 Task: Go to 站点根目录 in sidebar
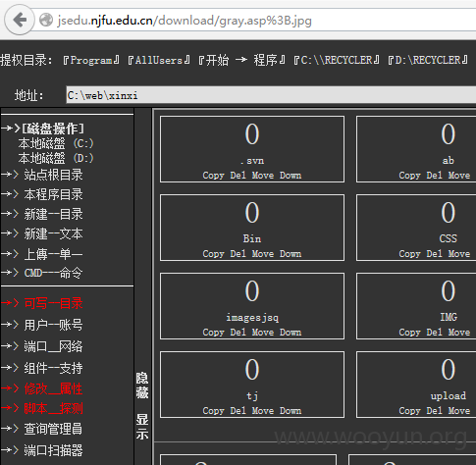(x=53, y=175)
